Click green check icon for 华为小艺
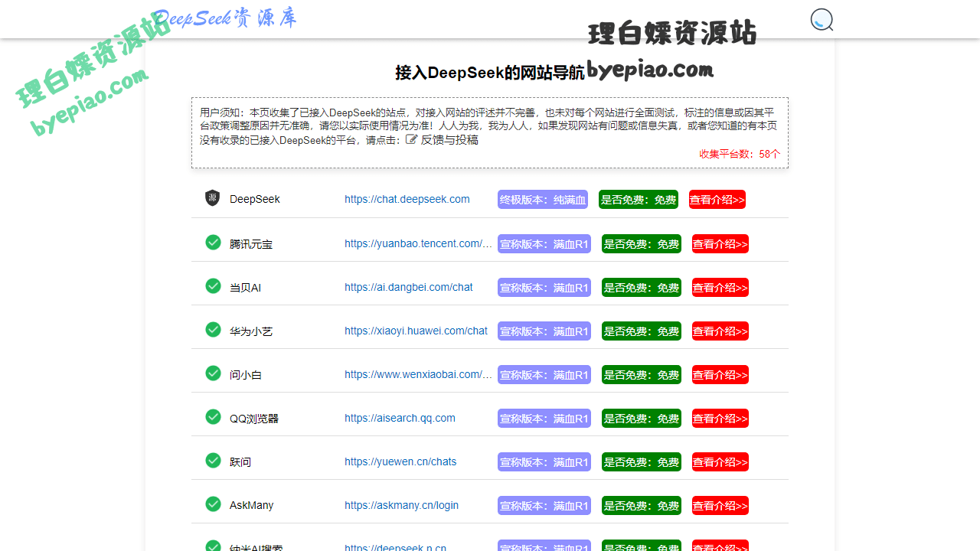 tap(213, 330)
